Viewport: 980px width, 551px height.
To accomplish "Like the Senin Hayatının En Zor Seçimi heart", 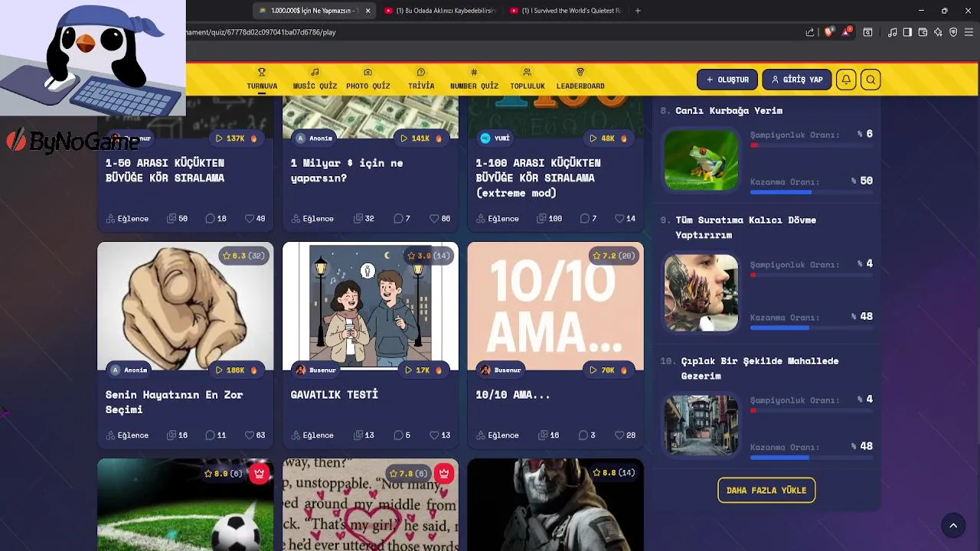I will point(249,435).
